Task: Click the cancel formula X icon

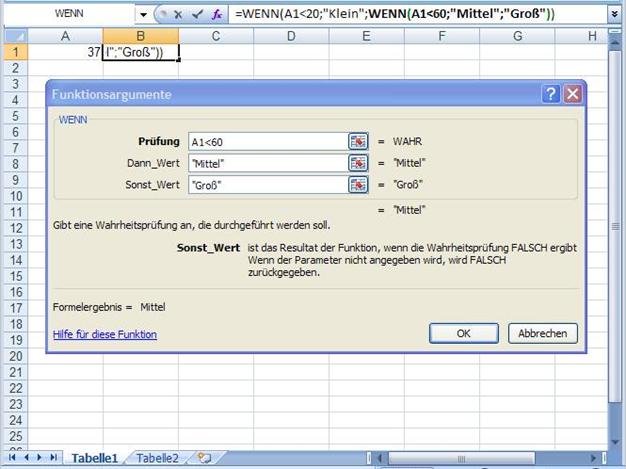Action: tap(178, 15)
